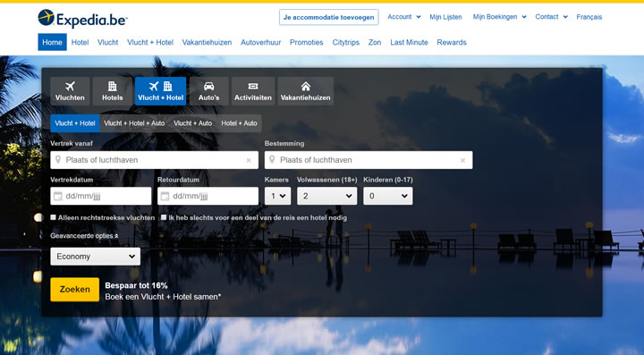Focus the Vertrek vanaf input field
Viewport: 644px width, 355px height.
click(155, 160)
